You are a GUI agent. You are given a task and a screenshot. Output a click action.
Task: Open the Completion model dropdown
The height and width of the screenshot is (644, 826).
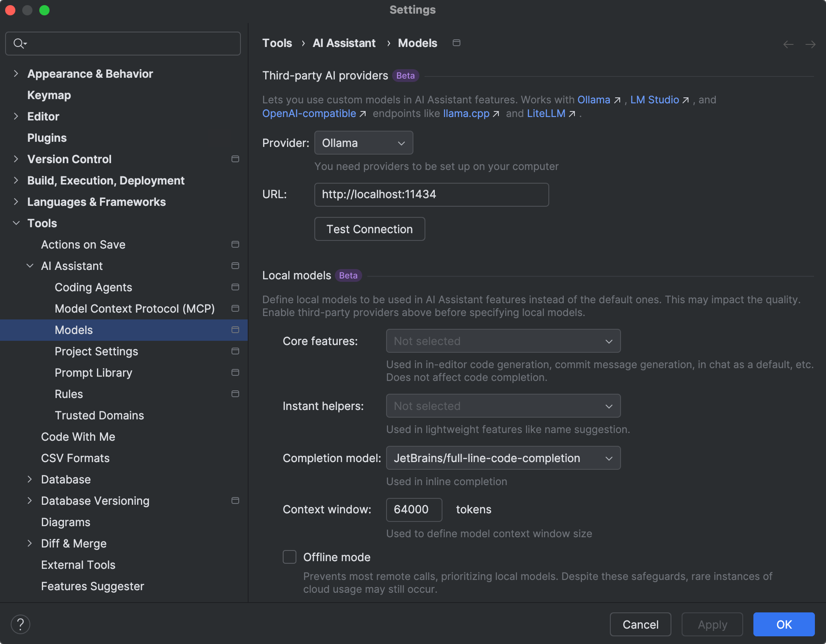pos(503,458)
